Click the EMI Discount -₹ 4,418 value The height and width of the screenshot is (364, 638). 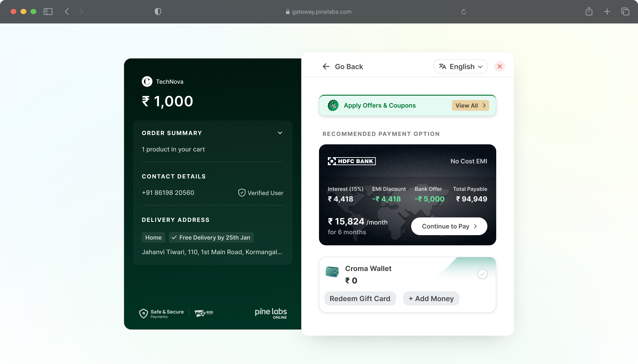(386, 199)
